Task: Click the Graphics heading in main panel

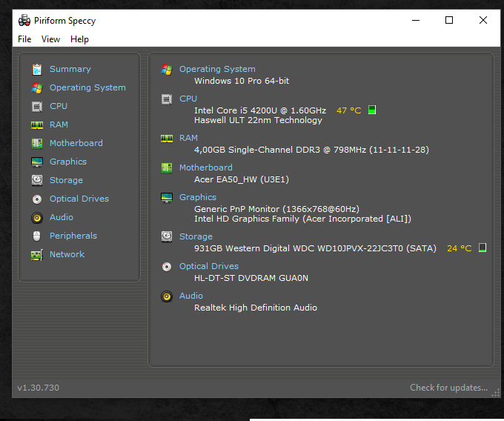Action: [x=198, y=197]
